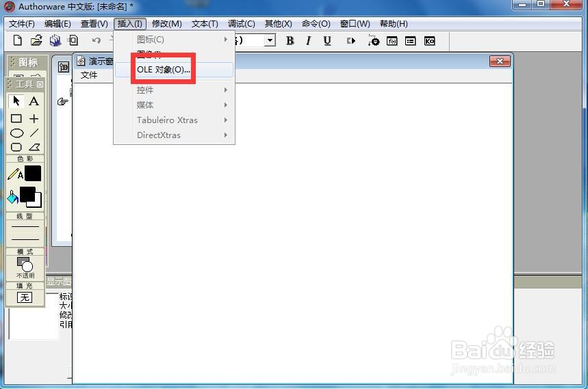588x389 pixels.
Task: Open the text style dropdown arrow
Action: [270, 40]
